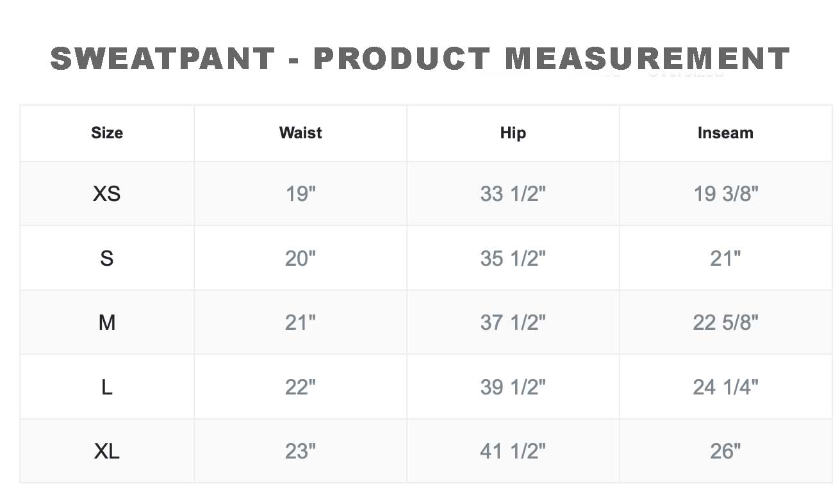Select the Size column header
The height and width of the screenshot is (504, 840).
coord(107,133)
